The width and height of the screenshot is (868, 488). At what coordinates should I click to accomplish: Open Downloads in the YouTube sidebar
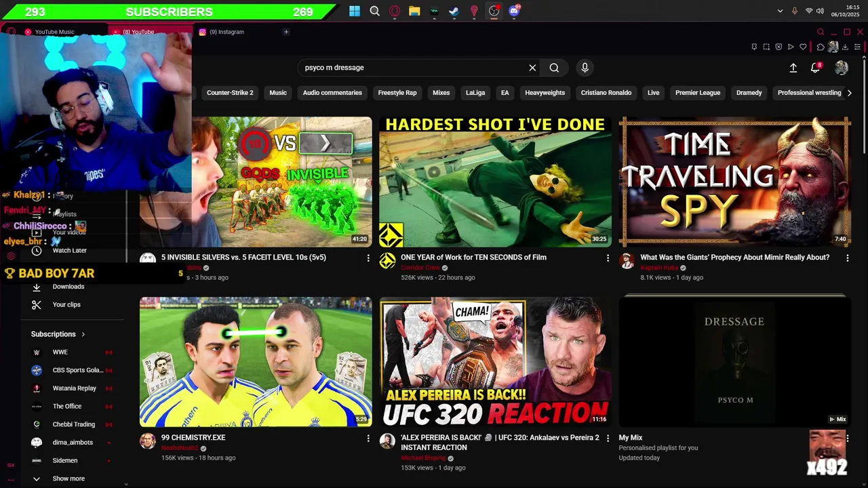point(68,287)
